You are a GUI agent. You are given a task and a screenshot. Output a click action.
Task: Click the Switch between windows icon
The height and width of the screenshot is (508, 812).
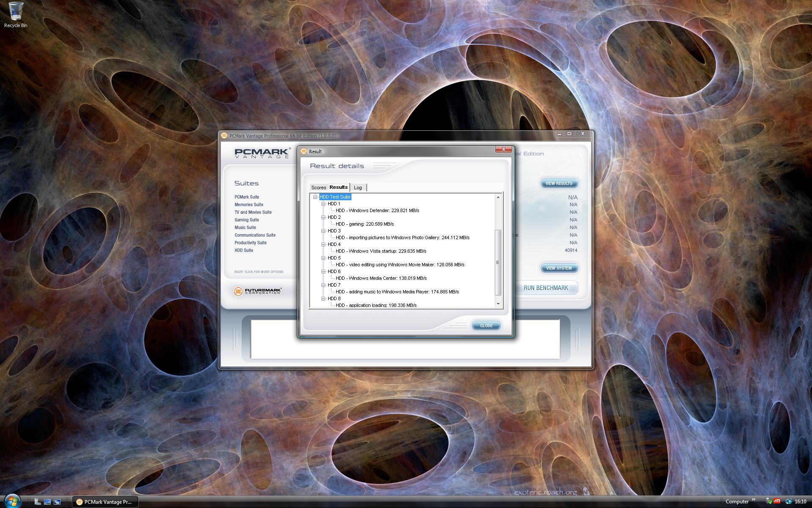tap(57, 502)
